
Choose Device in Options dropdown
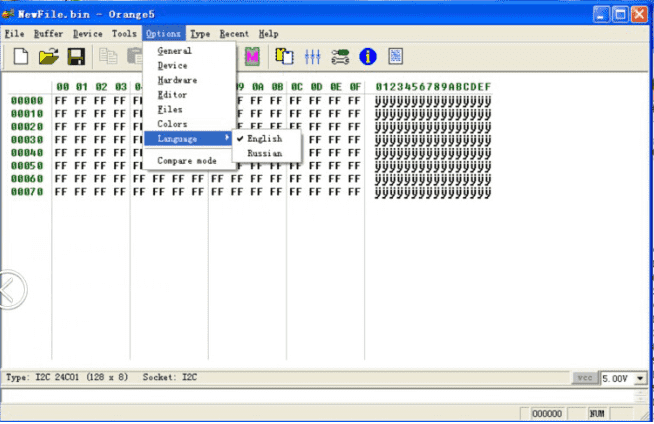pyautogui.click(x=190, y=65)
